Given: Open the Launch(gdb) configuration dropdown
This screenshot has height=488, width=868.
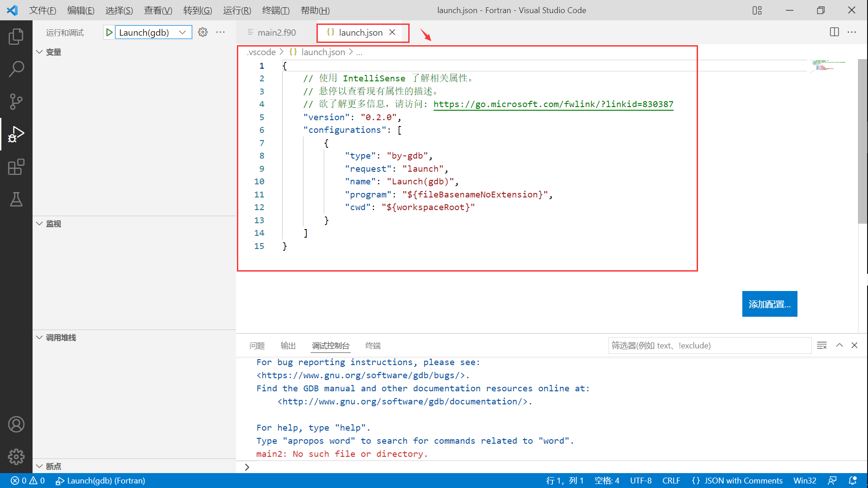Looking at the screenshot, I should [x=154, y=32].
